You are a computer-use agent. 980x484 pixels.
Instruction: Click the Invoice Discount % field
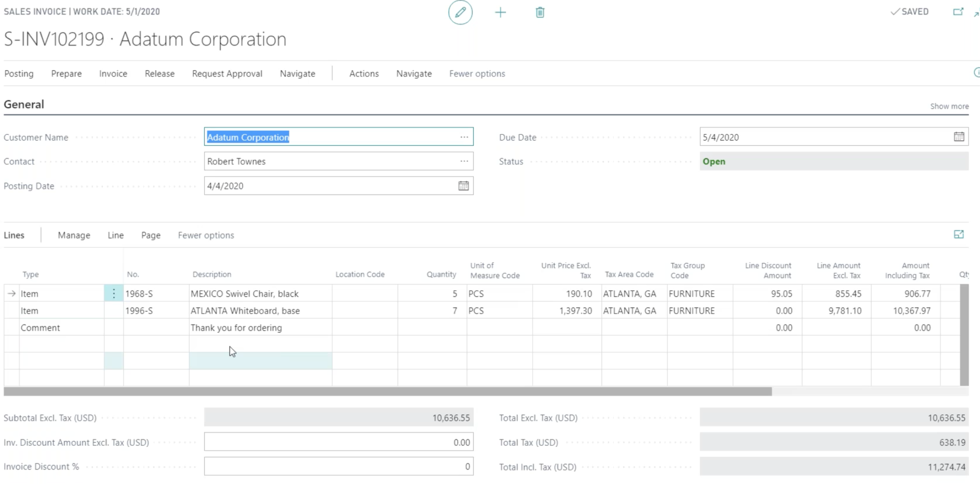point(339,466)
